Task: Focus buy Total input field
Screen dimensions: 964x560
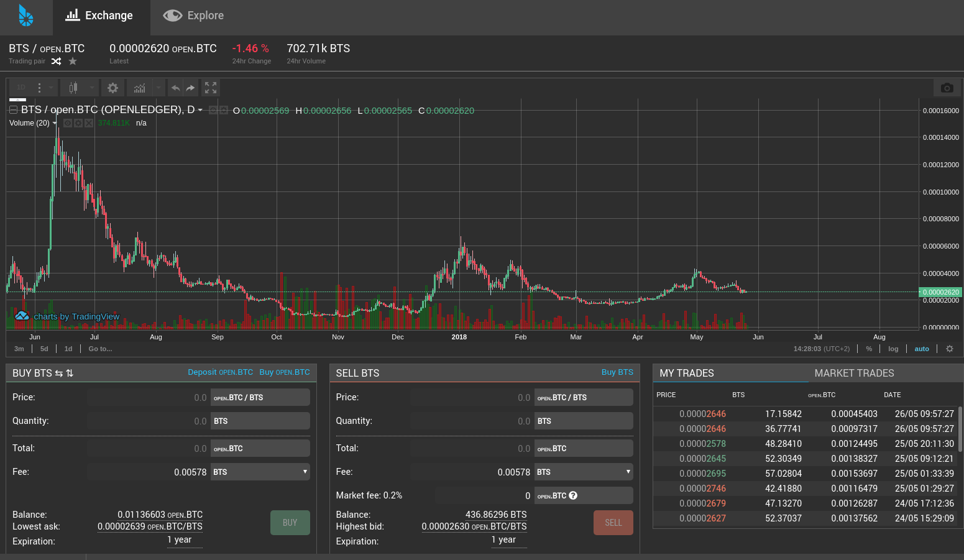Action: [149, 448]
